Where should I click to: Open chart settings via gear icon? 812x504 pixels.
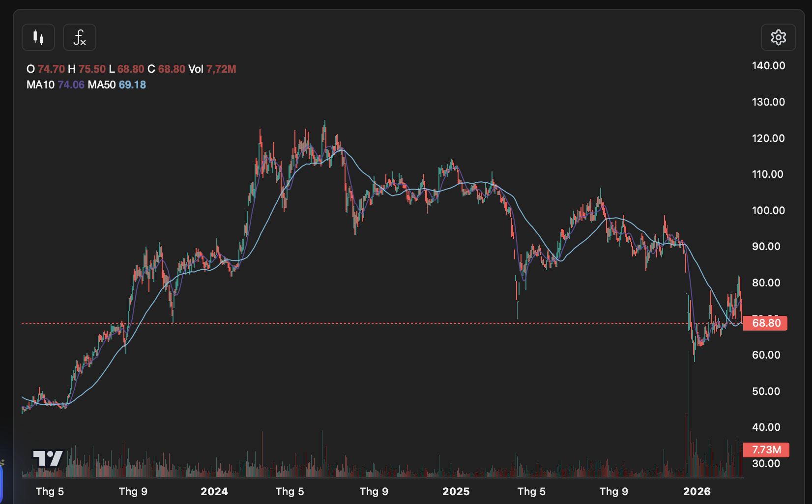pyautogui.click(x=778, y=37)
